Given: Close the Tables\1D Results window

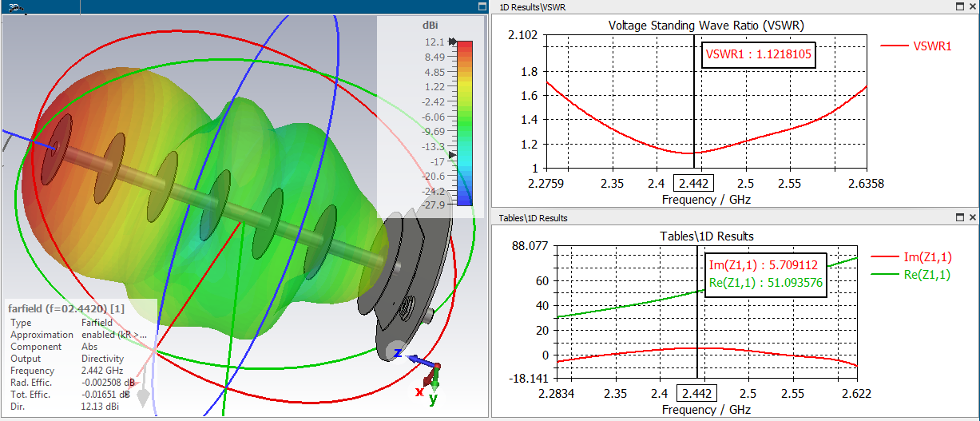Looking at the screenshot, I should (972, 217).
